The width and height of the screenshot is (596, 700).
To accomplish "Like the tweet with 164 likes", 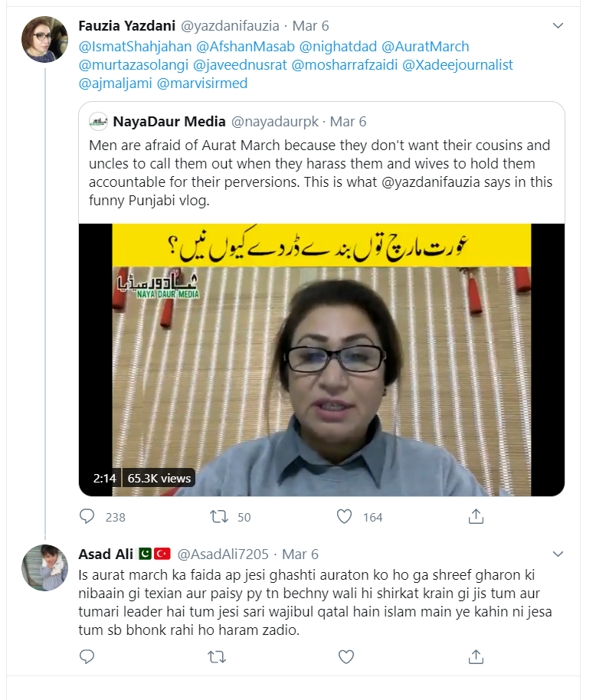I will 344,516.
